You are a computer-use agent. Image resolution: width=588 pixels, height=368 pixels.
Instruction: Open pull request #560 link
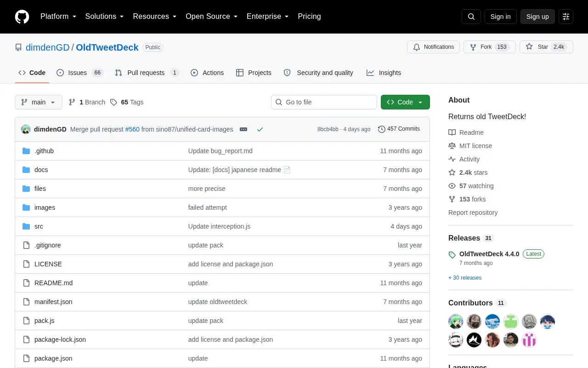point(132,129)
